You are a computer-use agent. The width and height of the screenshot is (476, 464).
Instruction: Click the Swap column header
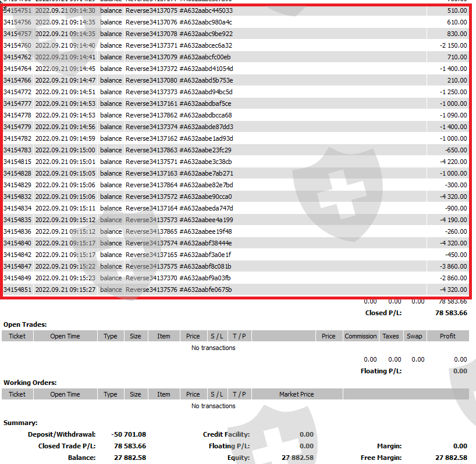tap(414, 336)
